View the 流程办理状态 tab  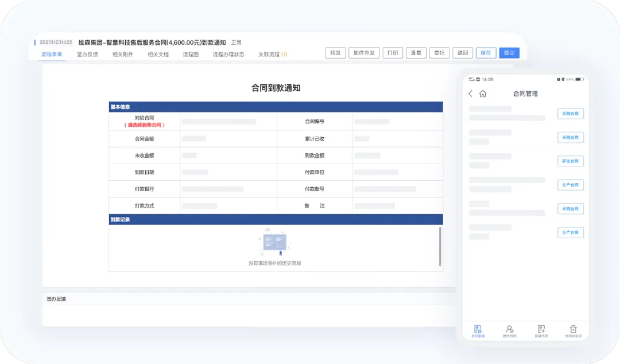228,55
